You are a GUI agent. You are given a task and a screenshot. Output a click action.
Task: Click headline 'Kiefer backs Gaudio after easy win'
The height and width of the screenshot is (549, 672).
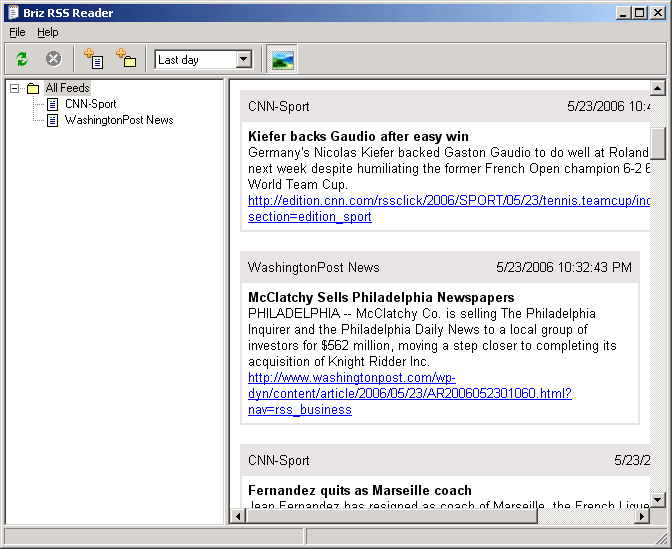(x=358, y=136)
